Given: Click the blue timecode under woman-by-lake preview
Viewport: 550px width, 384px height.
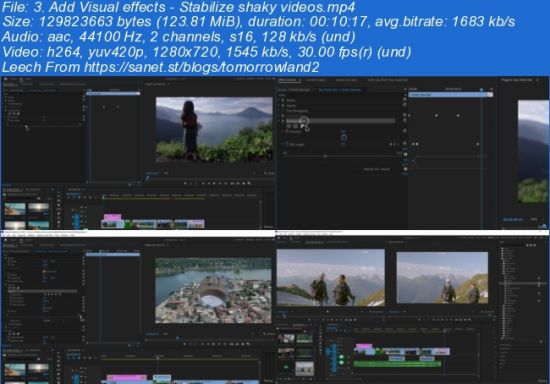Looking at the screenshot, I should click(152, 173).
